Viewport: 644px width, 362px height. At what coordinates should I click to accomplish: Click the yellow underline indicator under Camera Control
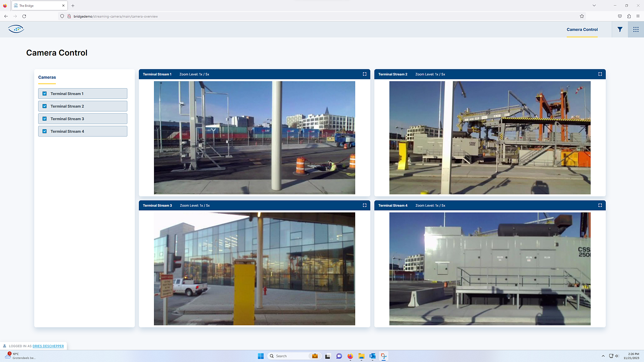582,37
